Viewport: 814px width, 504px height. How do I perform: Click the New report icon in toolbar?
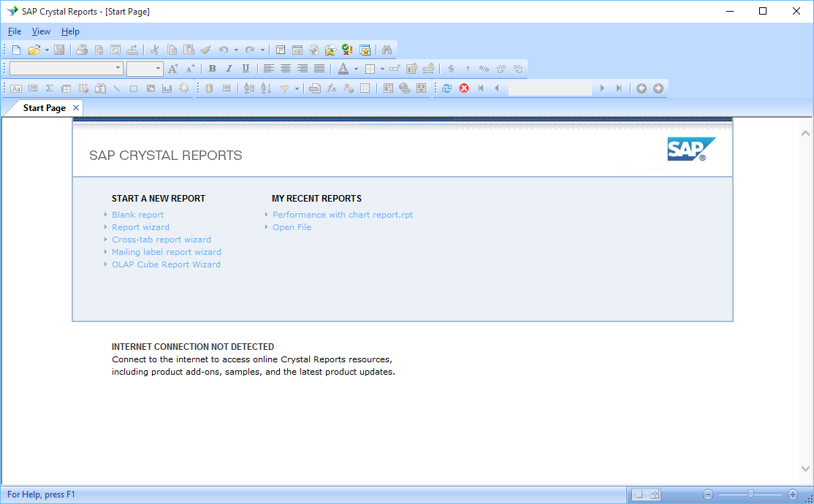[x=16, y=50]
